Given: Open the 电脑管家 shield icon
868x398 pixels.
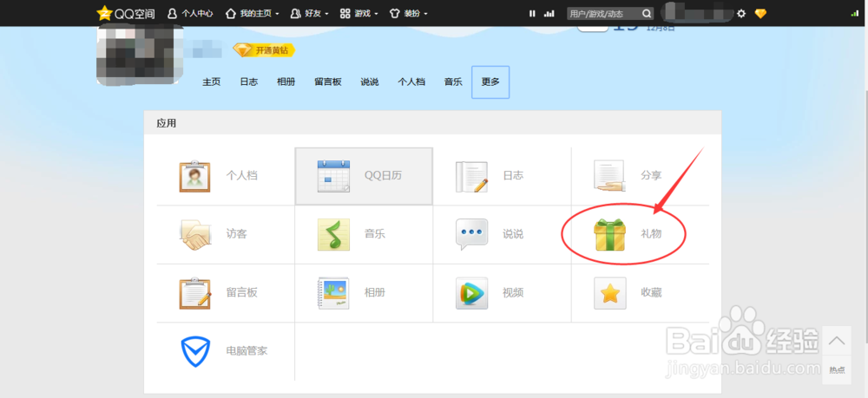Looking at the screenshot, I should (194, 351).
